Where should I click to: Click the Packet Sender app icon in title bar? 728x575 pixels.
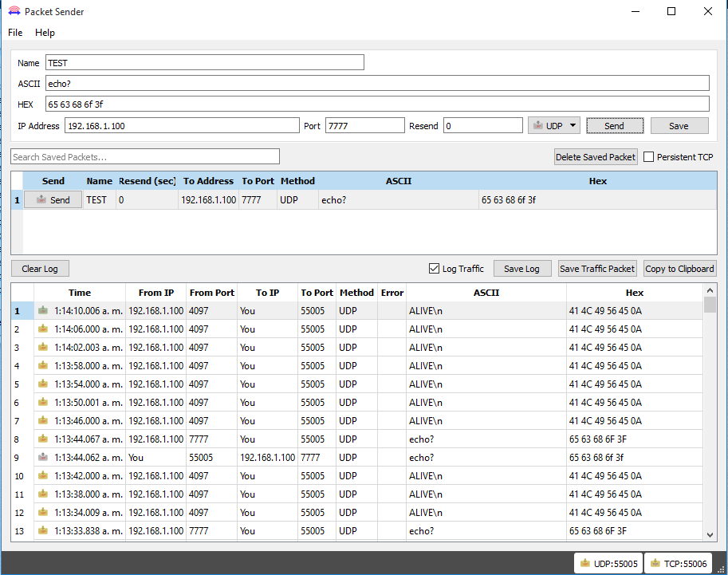pyautogui.click(x=14, y=11)
